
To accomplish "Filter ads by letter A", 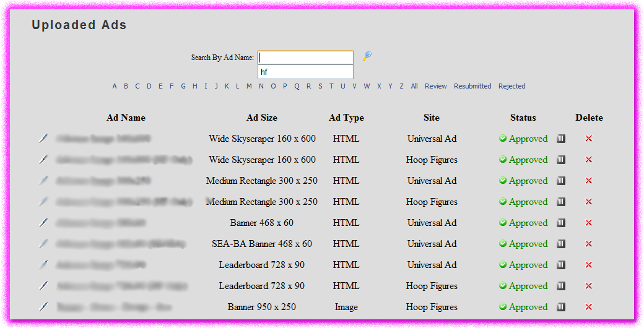I will pos(115,86).
